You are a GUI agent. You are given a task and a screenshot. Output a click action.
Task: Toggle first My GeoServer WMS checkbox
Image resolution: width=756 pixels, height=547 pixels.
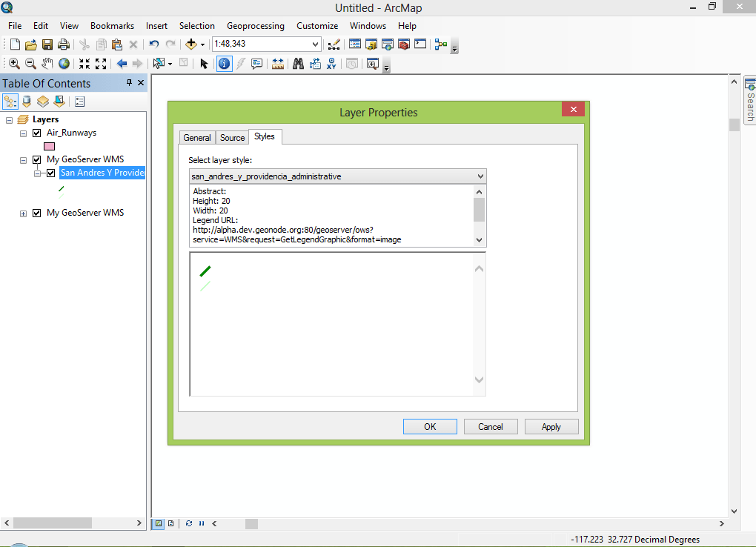pyautogui.click(x=36, y=159)
